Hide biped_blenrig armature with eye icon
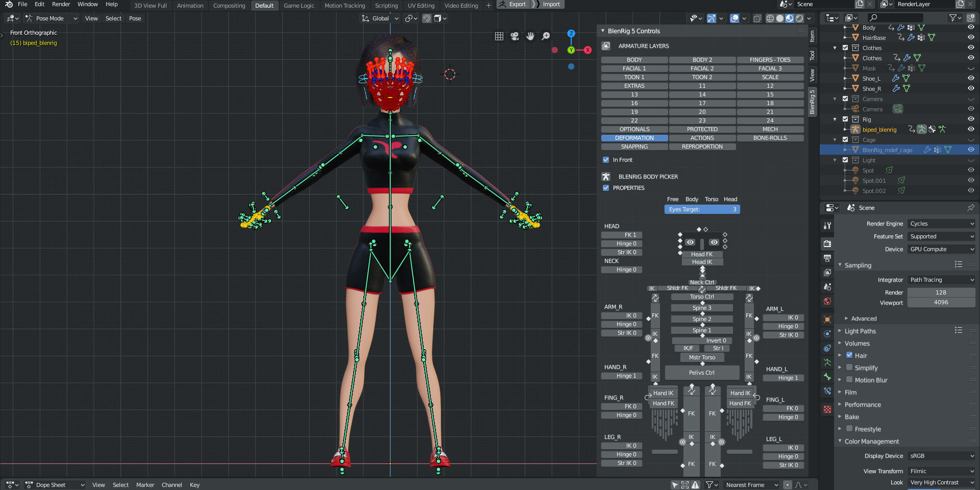 (971, 129)
